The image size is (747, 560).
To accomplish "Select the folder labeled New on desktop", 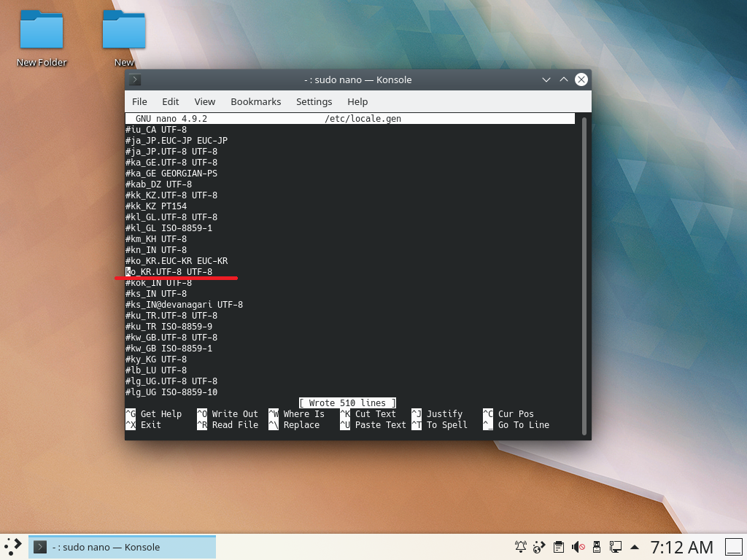I will [x=124, y=38].
